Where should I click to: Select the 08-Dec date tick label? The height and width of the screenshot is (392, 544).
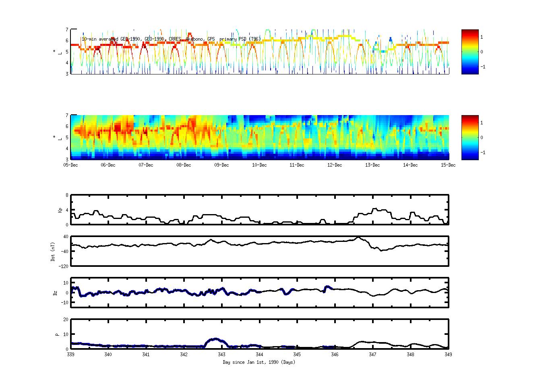pos(184,165)
